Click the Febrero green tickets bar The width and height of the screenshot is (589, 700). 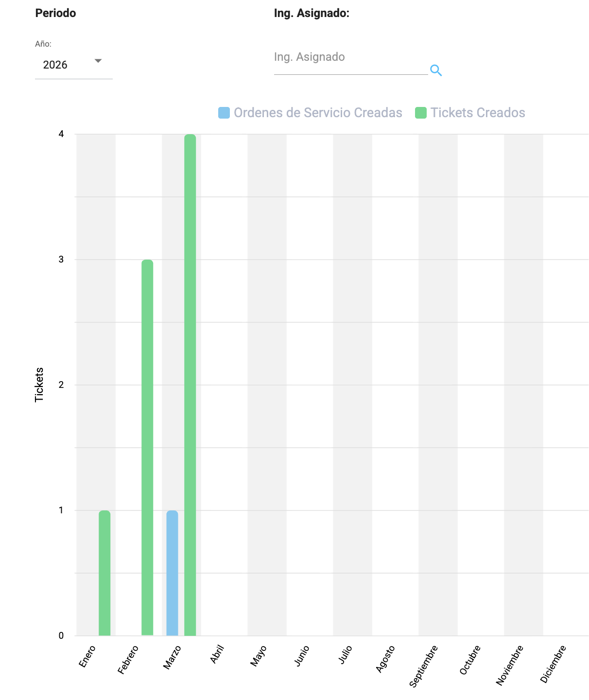[147, 447]
